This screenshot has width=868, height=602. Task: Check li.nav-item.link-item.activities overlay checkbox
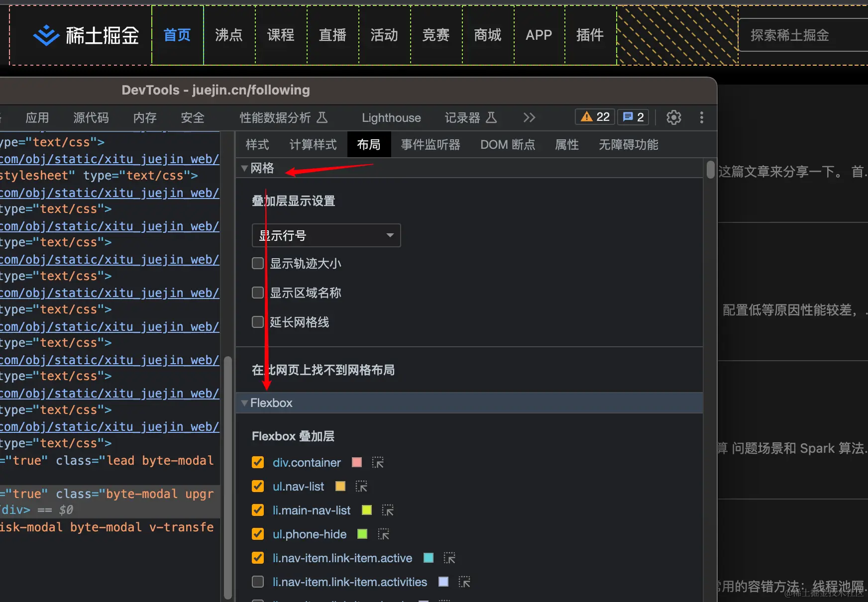tap(258, 582)
